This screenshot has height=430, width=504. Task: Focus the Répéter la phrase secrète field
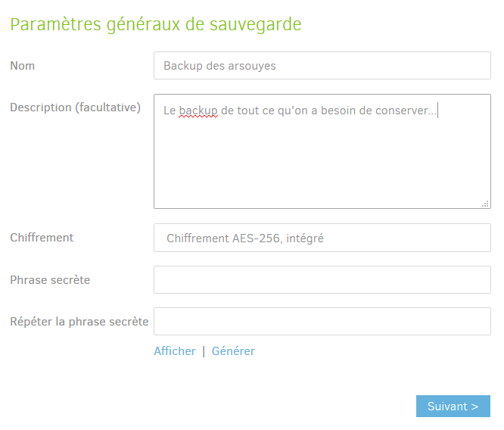coord(322,322)
